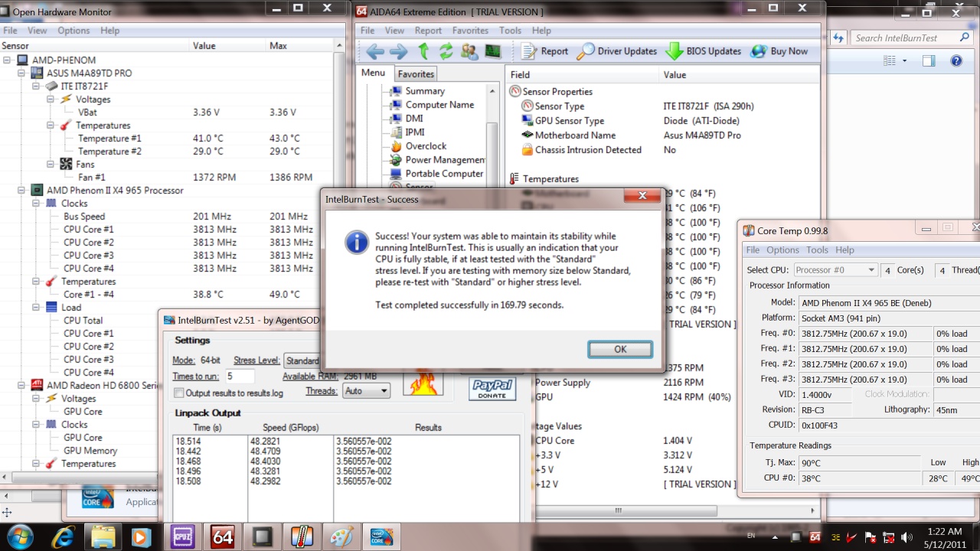The width and height of the screenshot is (980, 551).
Task: Click the AIDA64 back arrow toolbar icon
Action: click(375, 51)
